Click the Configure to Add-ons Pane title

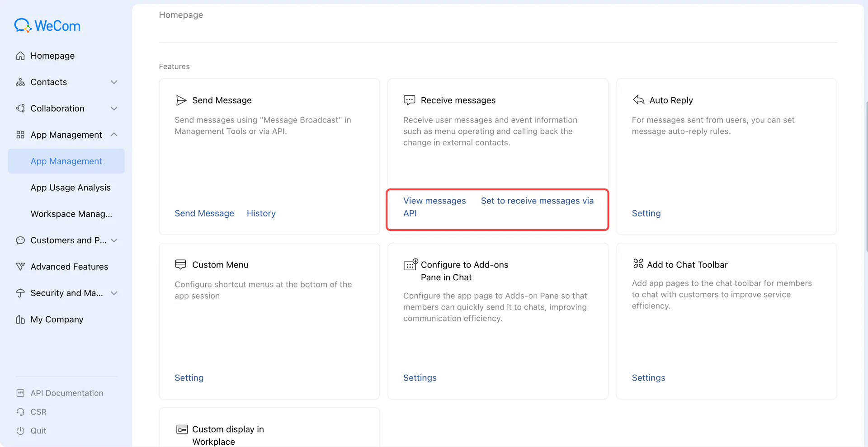(464, 271)
